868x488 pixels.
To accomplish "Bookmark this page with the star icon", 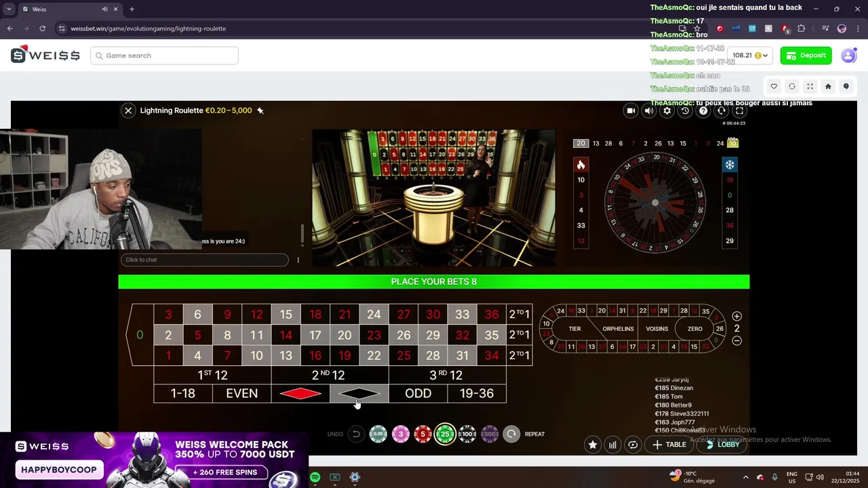I will 697,28.
